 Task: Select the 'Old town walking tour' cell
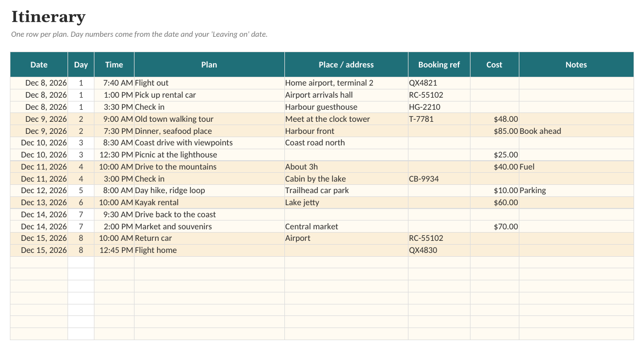click(209, 119)
